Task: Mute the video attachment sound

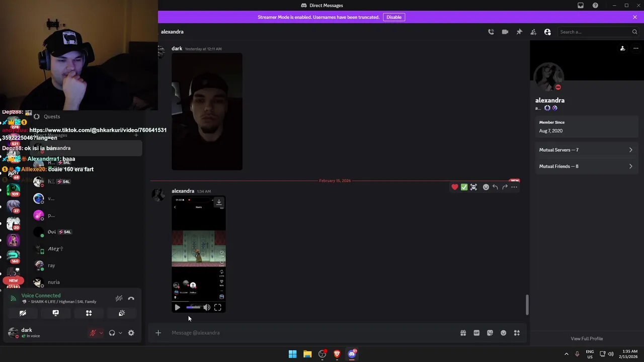Action: [207, 307]
